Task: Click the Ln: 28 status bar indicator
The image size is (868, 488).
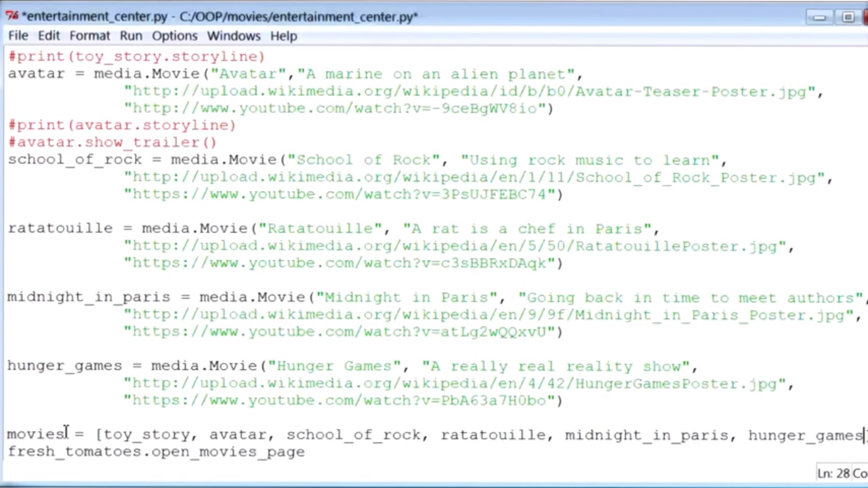Action: (x=833, y=473)
